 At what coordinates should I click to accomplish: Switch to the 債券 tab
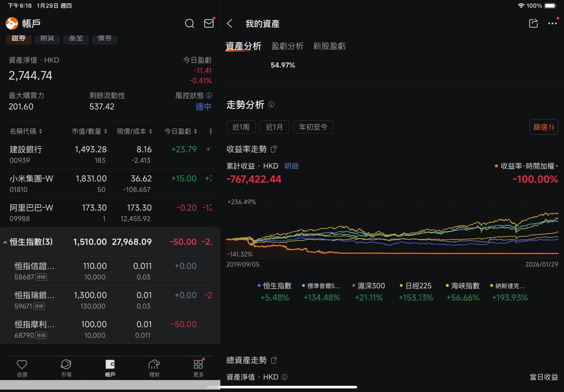[104, 38]
